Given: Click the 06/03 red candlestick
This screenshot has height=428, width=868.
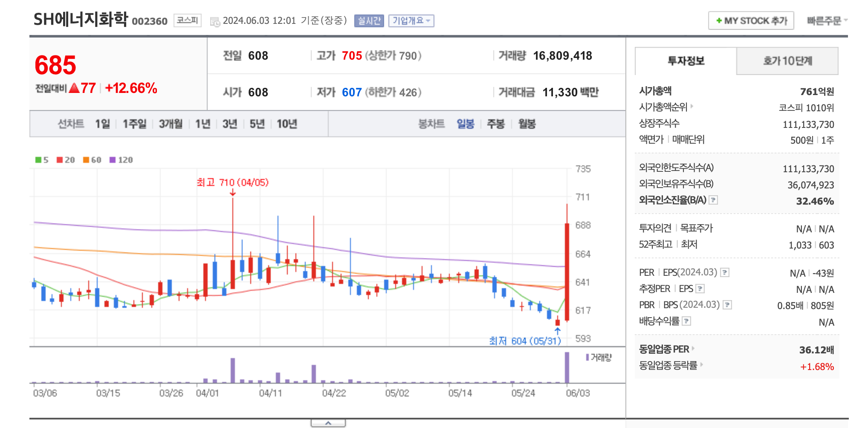Looking at the screenshot, I should point(567,272).
